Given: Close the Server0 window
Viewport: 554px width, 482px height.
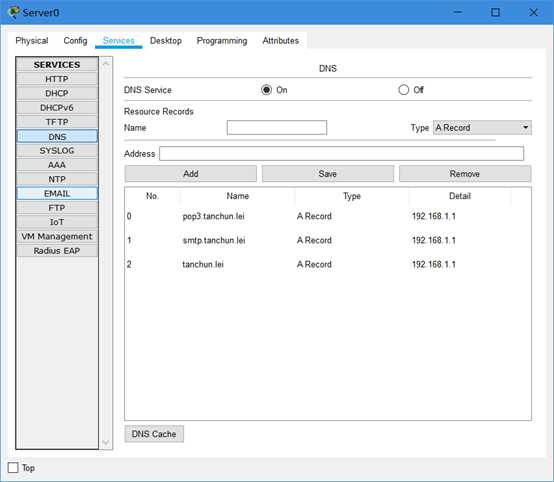Looking at the screenshot, I should click(x=533, y=12).
